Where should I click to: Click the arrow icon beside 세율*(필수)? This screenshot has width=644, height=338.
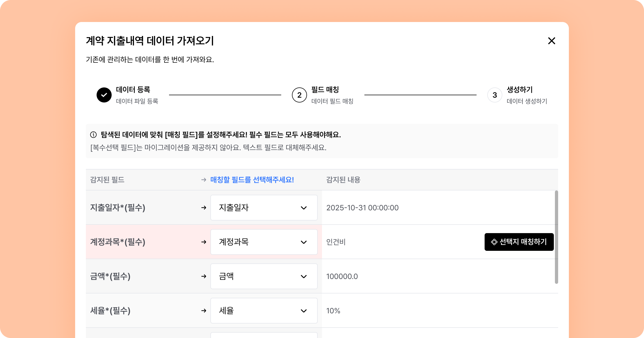point(204,311)
